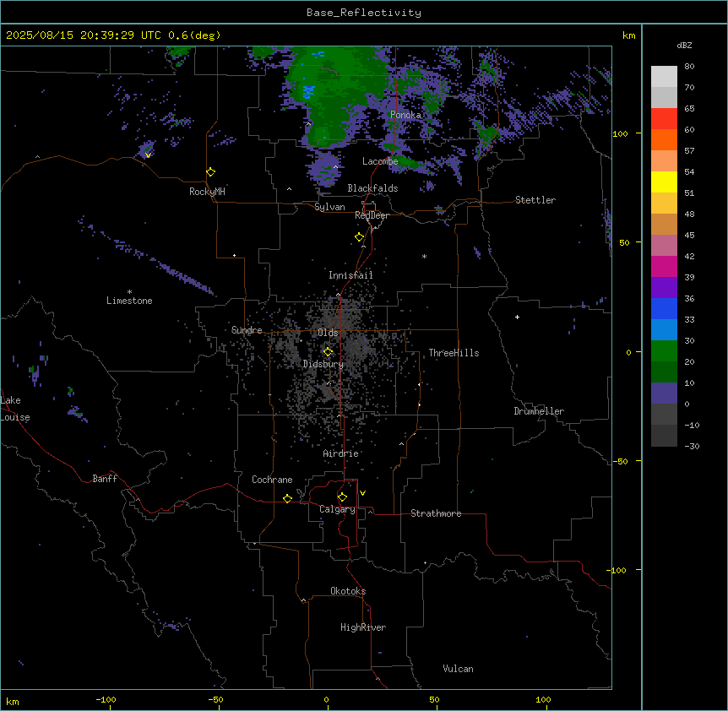728x711 pixels.
Task: Click the Strathmore city label
Action: 436,513
